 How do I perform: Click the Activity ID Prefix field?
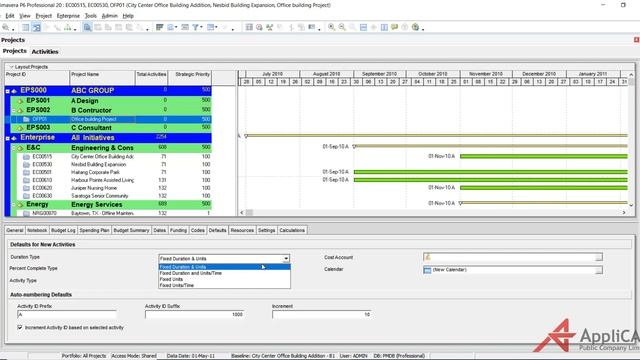coord(67,315)
